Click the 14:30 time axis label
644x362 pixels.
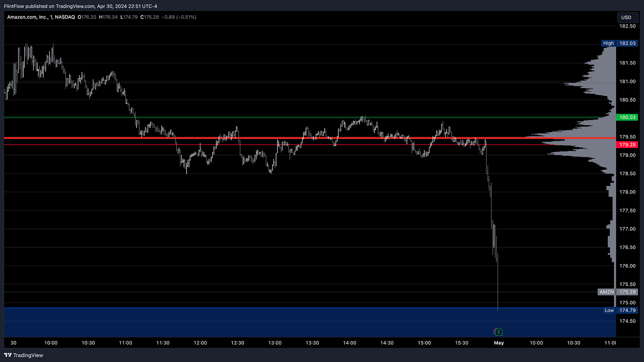pyautogui.click(x=387, y=343)
